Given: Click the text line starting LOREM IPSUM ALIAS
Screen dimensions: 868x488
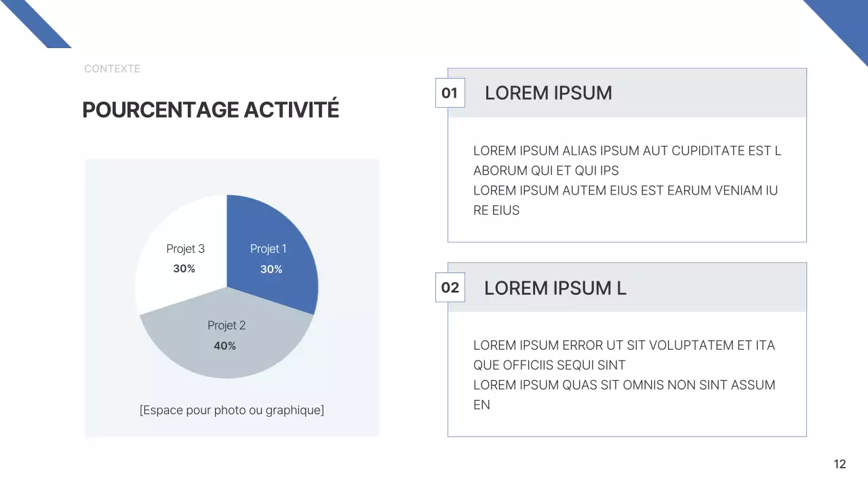Looking at the screenshot, I should [627, 151].
